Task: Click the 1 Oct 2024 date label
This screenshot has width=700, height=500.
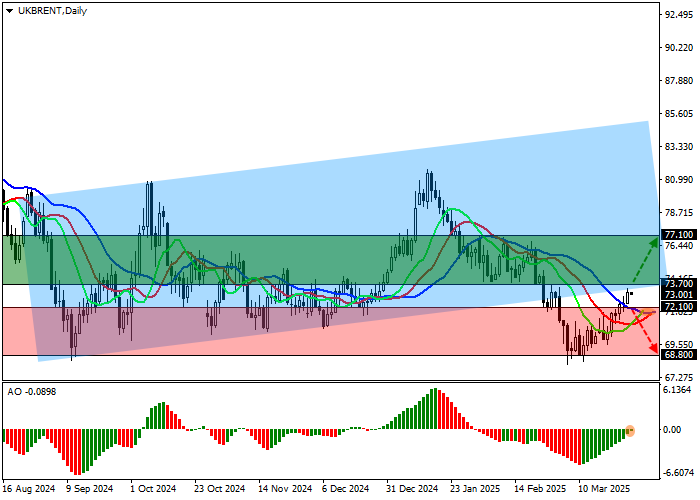Action: tap(154, 490)
